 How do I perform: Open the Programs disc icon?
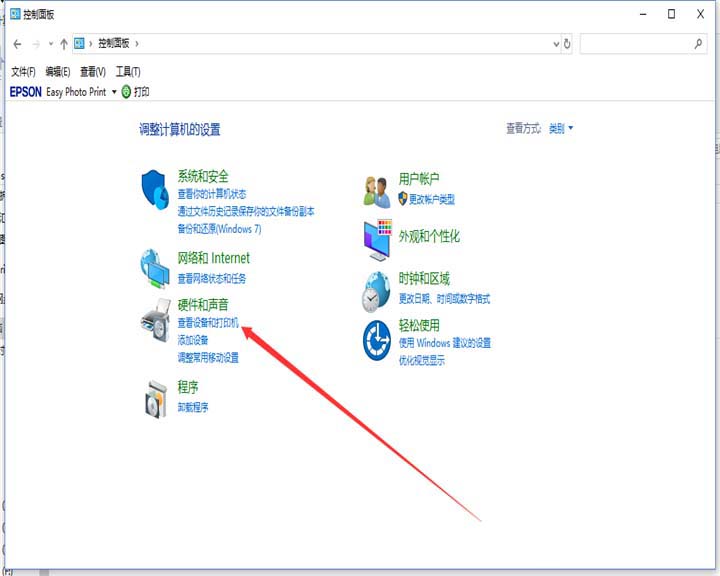(x=156, y=400)
